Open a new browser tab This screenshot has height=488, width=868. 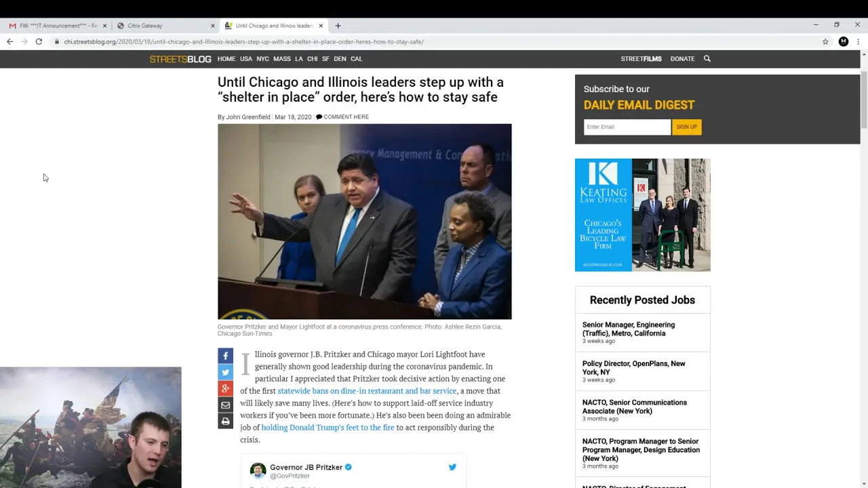[x=338, y=26]
